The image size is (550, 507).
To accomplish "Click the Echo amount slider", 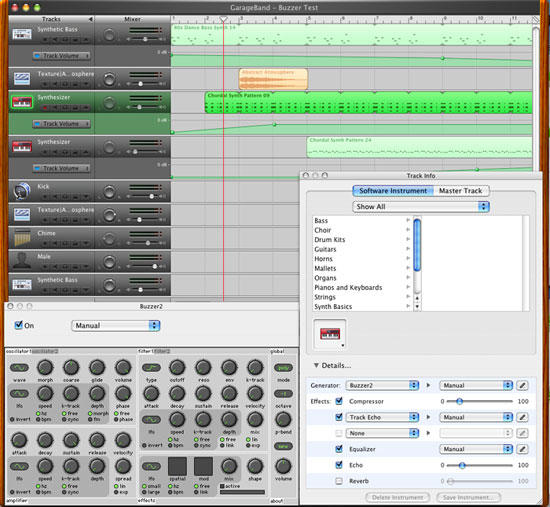I will (479, 465).
